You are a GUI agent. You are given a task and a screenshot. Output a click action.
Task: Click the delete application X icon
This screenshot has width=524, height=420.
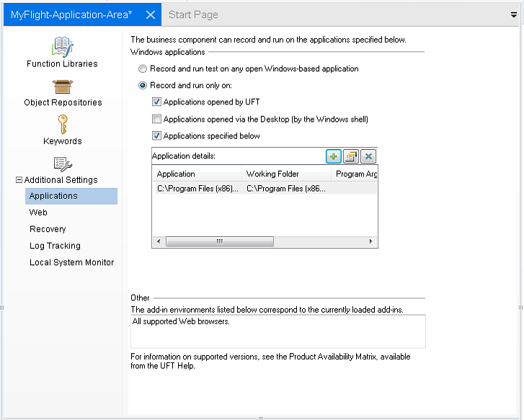point(368,156)
